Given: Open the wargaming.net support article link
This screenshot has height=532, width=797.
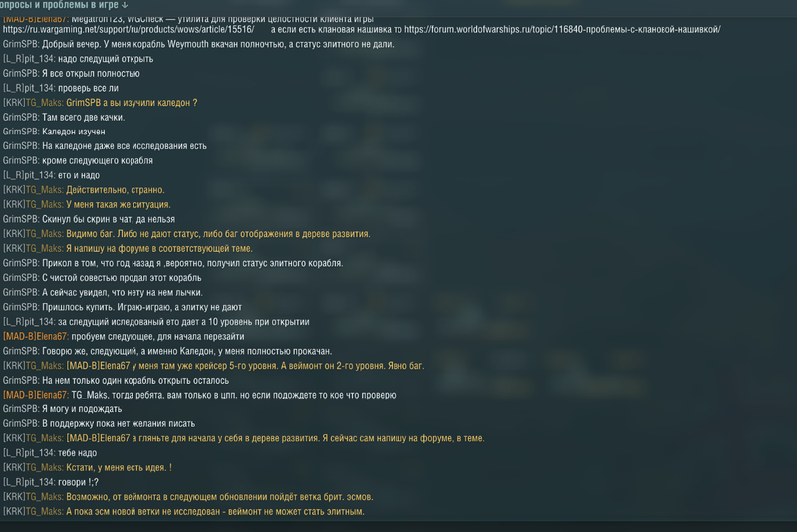Looking at the screenshot, I should [x=129, y=30].
